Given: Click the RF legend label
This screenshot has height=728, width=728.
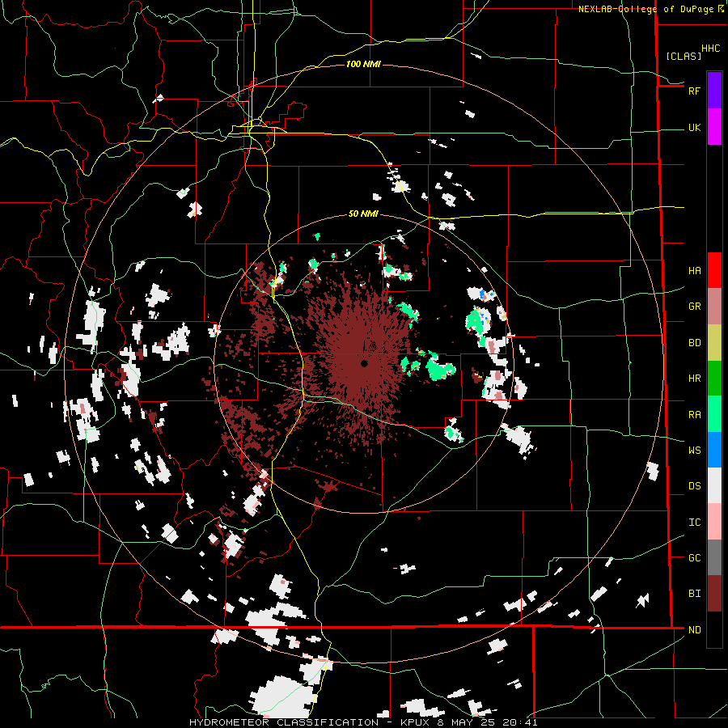Looking at the screenshot, I should [694, 91].
